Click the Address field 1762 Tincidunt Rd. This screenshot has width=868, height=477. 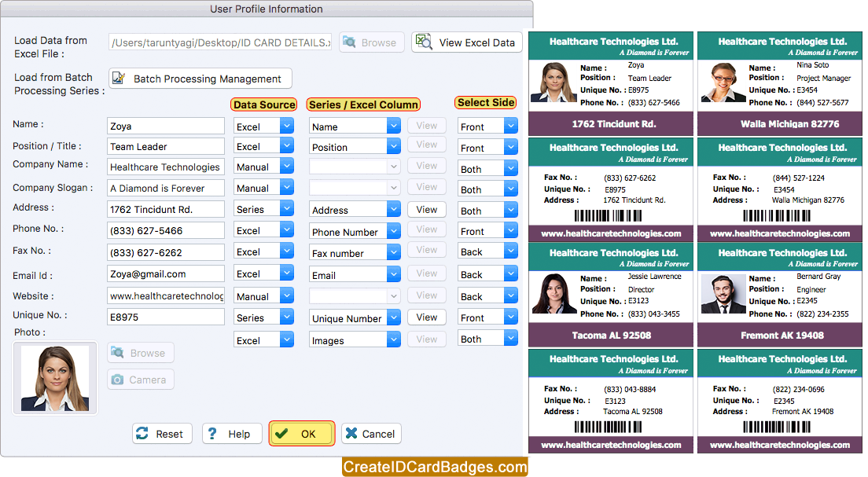166,209
